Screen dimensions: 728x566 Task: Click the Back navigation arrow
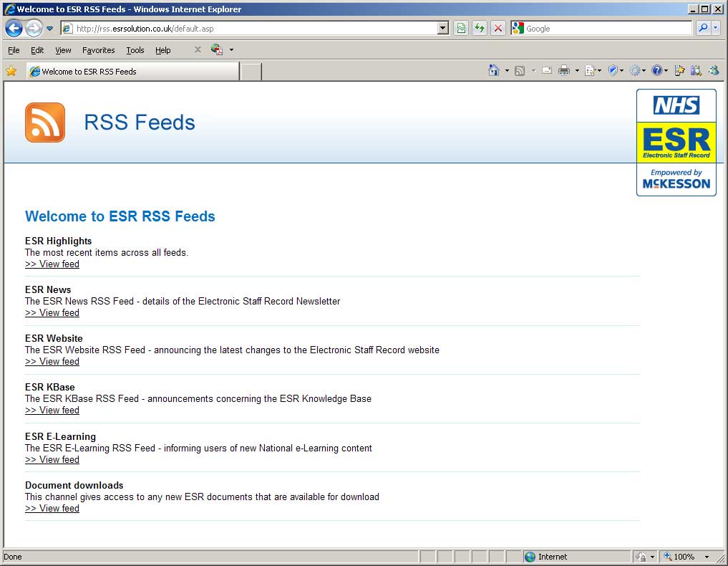[x=14, y=29]
